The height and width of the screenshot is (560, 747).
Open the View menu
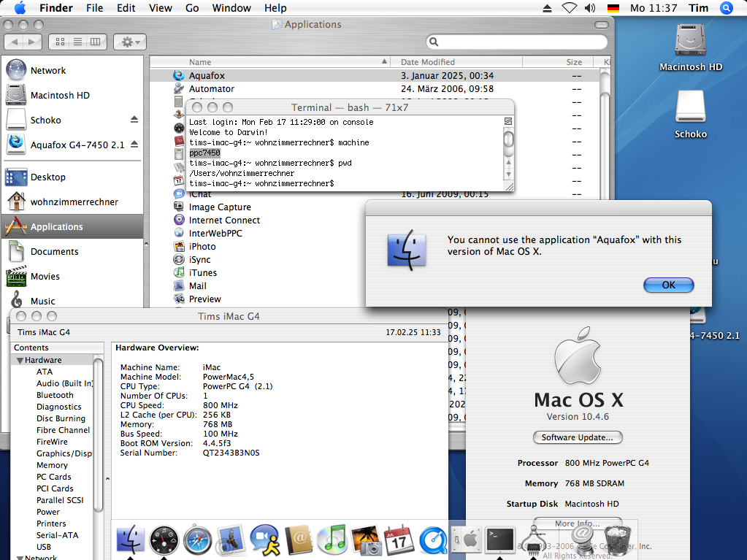click(160, 8)
